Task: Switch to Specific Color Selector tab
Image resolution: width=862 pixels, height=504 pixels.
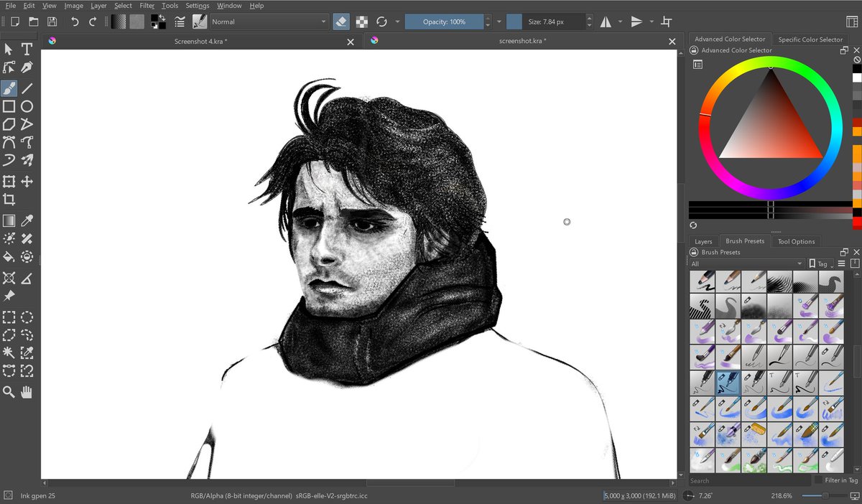Action: click(x=810, y=39)
